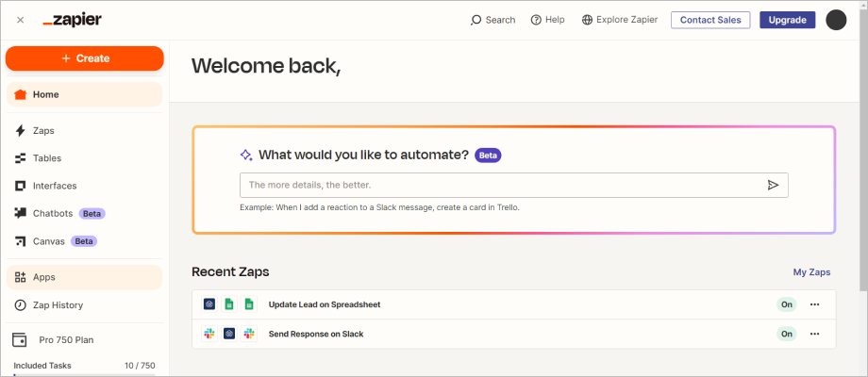Click the Recent Zaps heading
868x377 pixels.
tap(230, 272)
